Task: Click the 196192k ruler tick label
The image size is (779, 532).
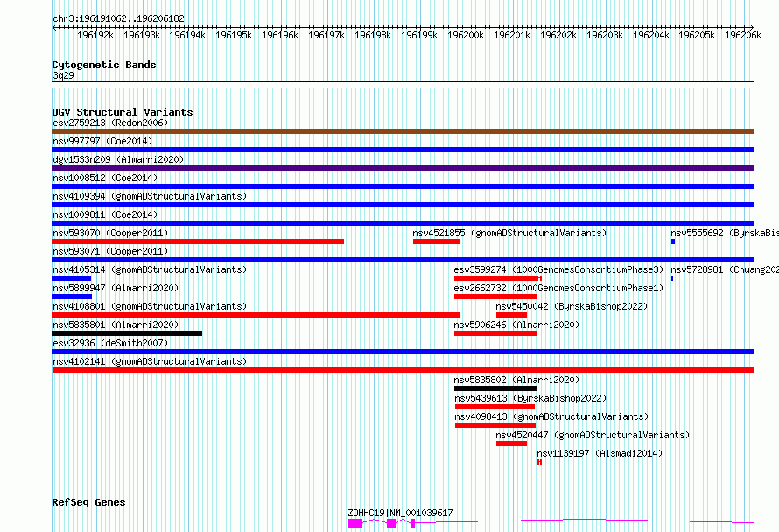Action: pyautogui.click(x=95, y=35)
